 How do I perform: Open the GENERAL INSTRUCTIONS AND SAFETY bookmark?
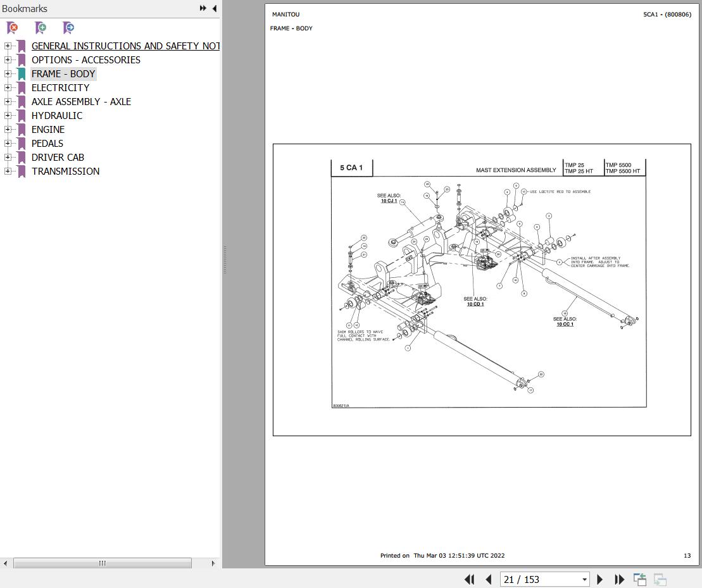125,46
